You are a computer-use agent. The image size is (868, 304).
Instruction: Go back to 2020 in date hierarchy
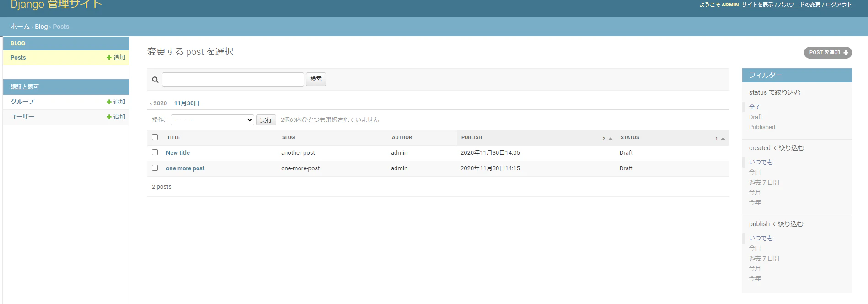tap(159, 103)
